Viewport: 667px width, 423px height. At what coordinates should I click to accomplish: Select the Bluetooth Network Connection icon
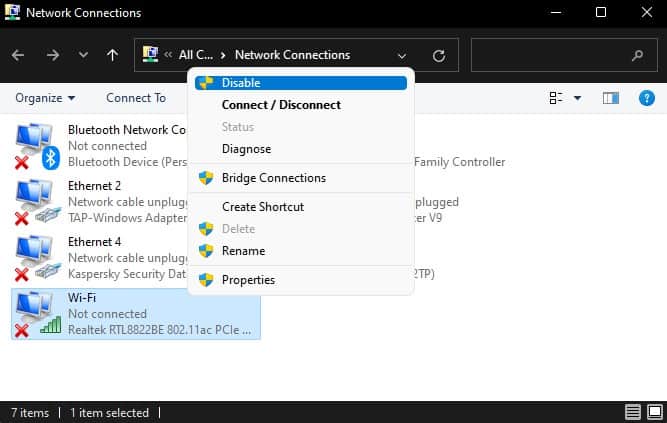pos(37,146)
